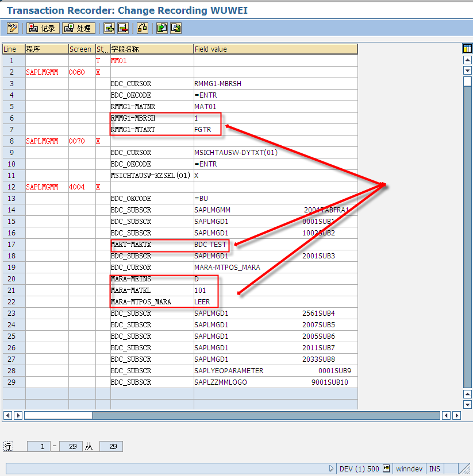Image resolution: width=473 pixels, height=476 pixels.
Task: Open the table layout configuration icon top-right
Action: click(467, 48)
